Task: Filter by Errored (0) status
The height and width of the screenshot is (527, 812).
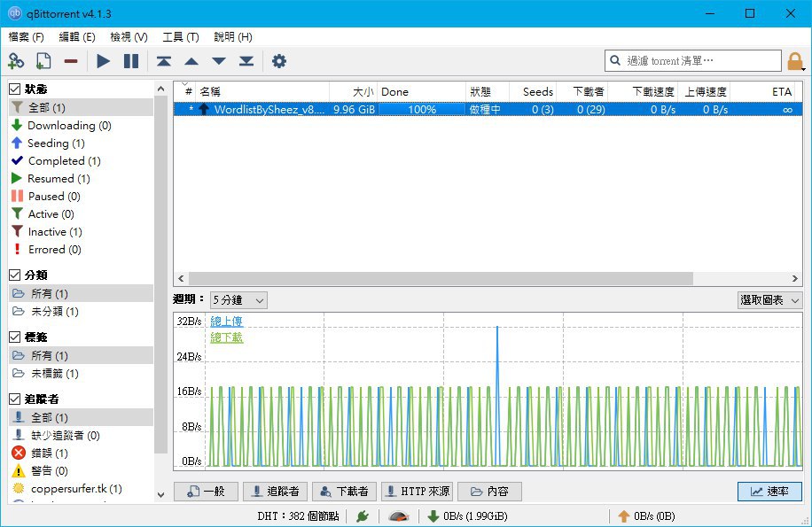Action: [x=54, y=250]
